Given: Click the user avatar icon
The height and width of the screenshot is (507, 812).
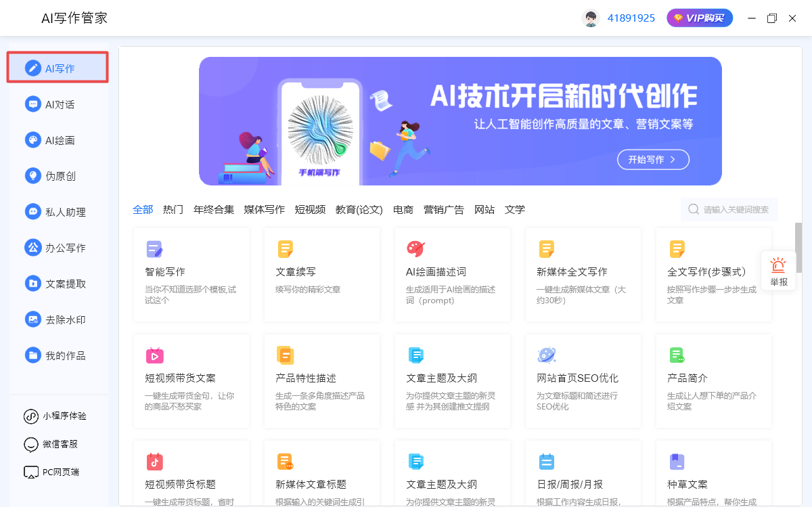Looking at the screenshot, I should coord(591,18).
